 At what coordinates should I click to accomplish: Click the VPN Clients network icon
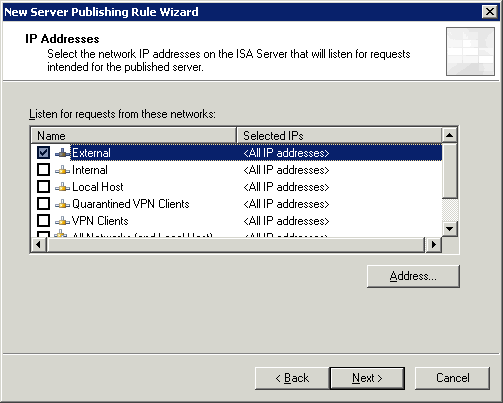tap(62, 221)
